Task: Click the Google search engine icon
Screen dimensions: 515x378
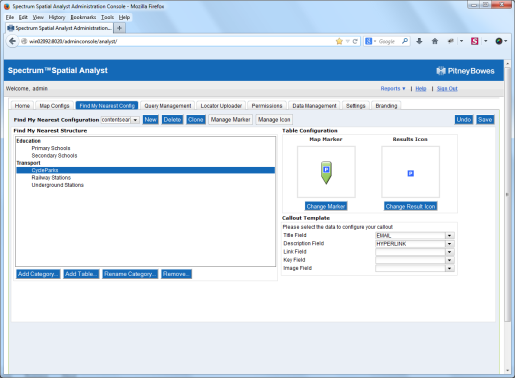Action: pyautogui.click(x=368, y=41)
